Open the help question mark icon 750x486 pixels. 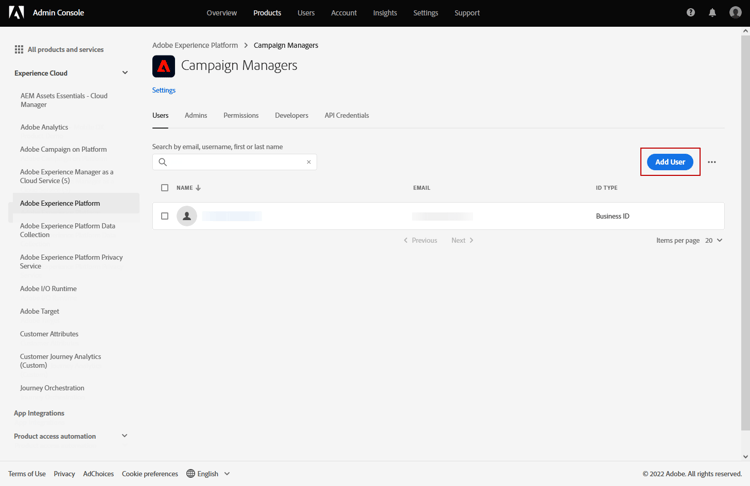(x=691, y=12)
